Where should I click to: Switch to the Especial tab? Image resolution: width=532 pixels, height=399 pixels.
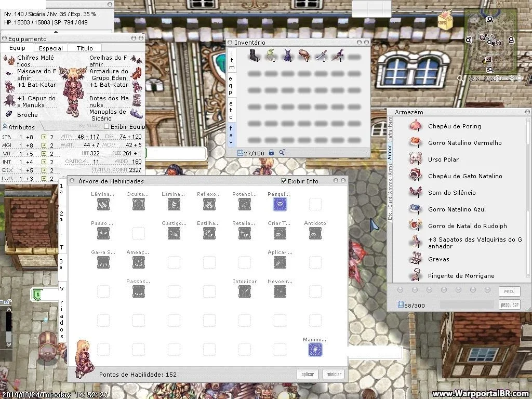point(50,48)
